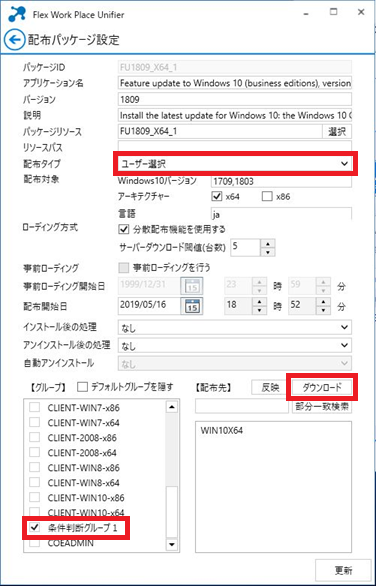Check the CLIENT-WIN7-x64 group
The image size is (376, 586).
(34, 423)
